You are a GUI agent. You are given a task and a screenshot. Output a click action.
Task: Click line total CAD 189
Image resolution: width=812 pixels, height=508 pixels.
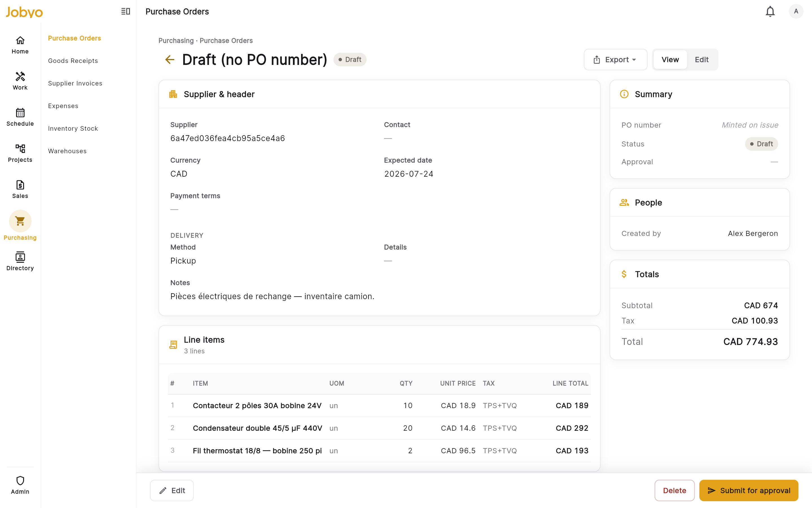[x=572, y=406]
